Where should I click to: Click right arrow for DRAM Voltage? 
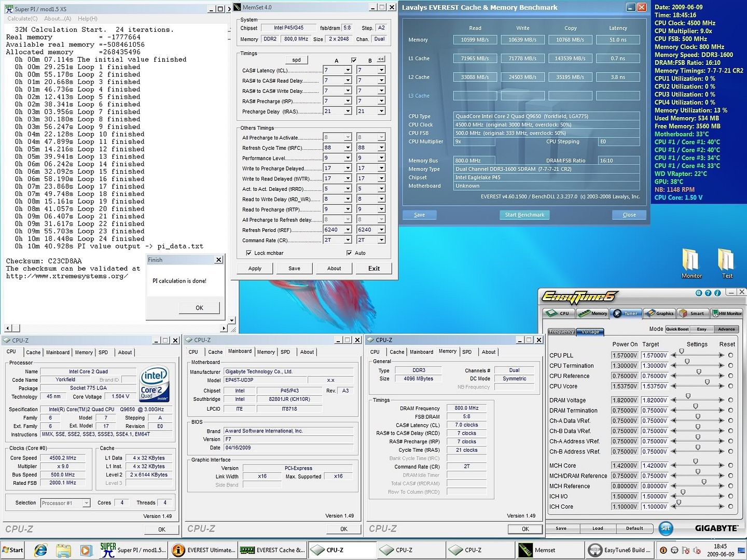coord(721,400)
